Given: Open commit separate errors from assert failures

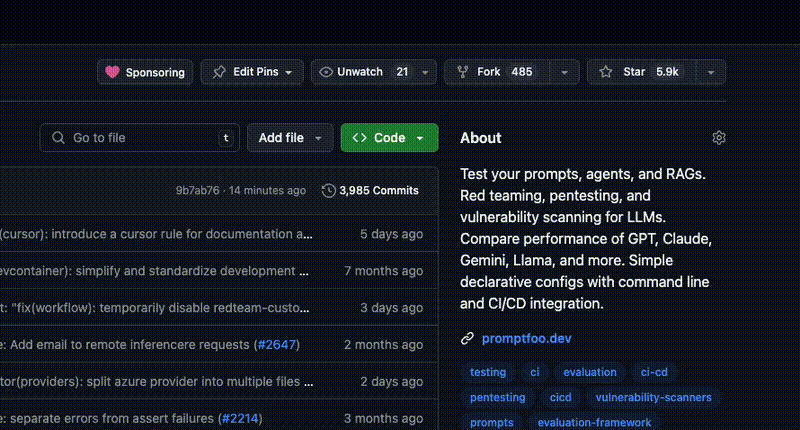Looking at the screenshot, I should coord(107,418).
